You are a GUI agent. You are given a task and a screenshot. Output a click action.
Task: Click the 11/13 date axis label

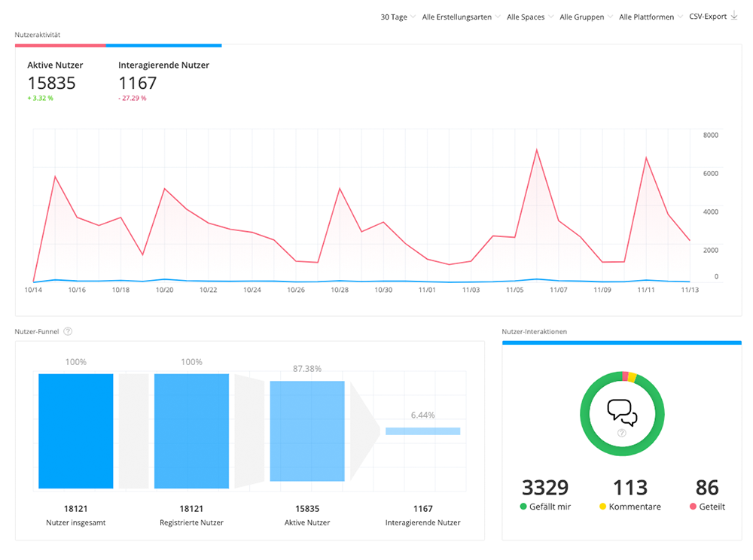(x=690, y=290)
